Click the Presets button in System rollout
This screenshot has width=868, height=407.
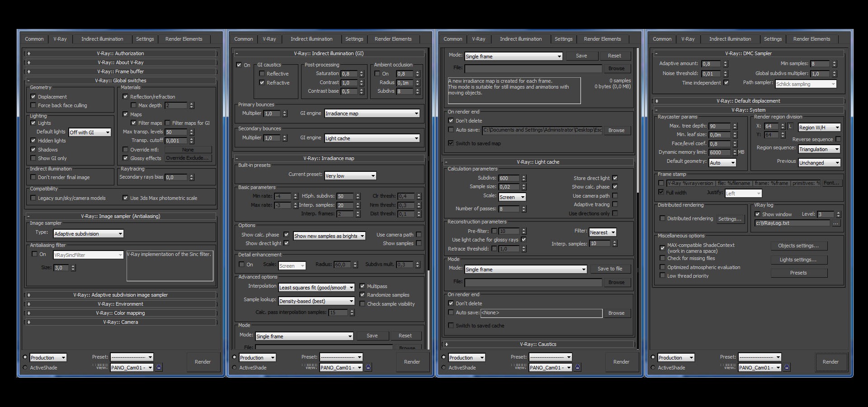799,273
